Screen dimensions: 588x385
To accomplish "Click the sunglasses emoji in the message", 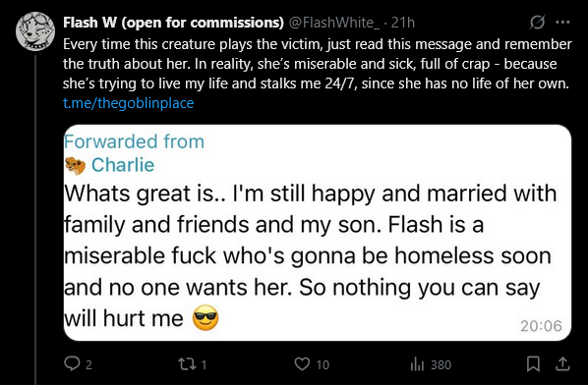I will point(206,317).
